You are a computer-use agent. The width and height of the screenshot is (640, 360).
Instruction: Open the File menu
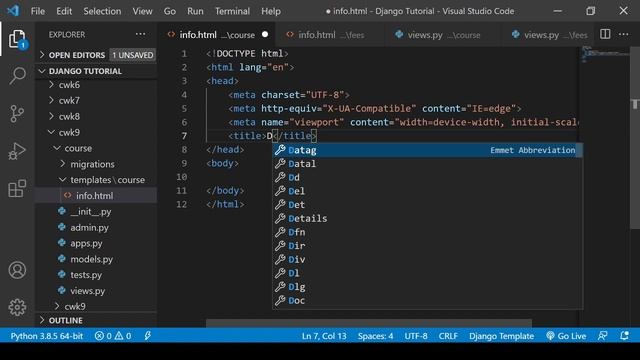38,11
